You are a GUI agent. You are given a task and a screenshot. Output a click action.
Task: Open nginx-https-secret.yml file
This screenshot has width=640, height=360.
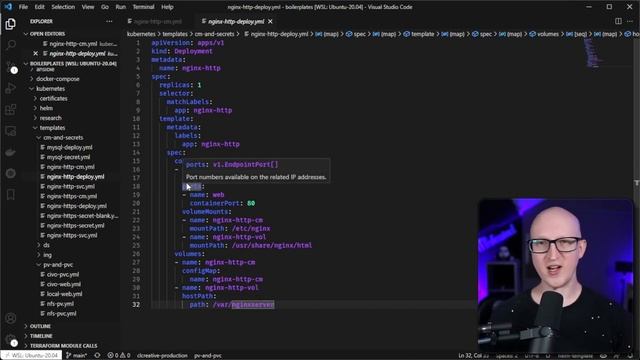click(x=75, y=226)
